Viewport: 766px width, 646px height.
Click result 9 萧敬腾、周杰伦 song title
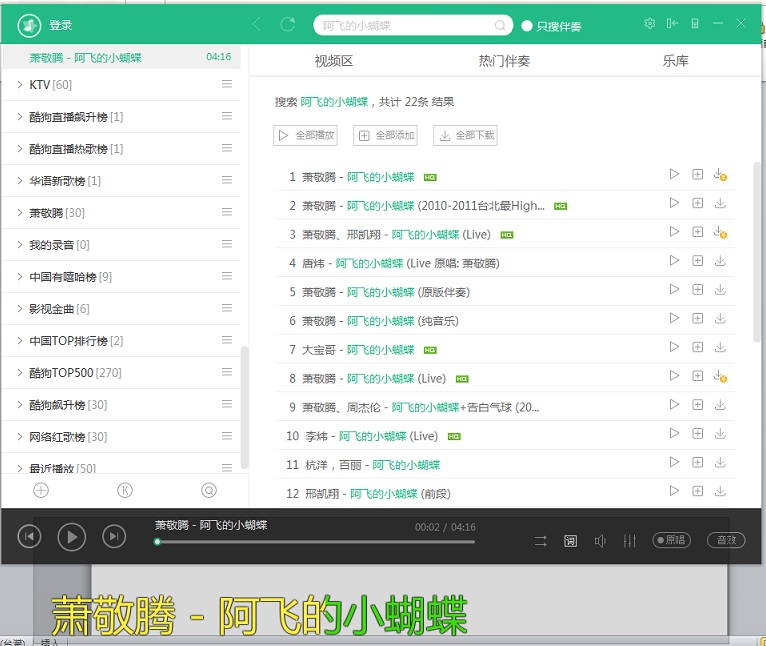[x=421, y=408]
